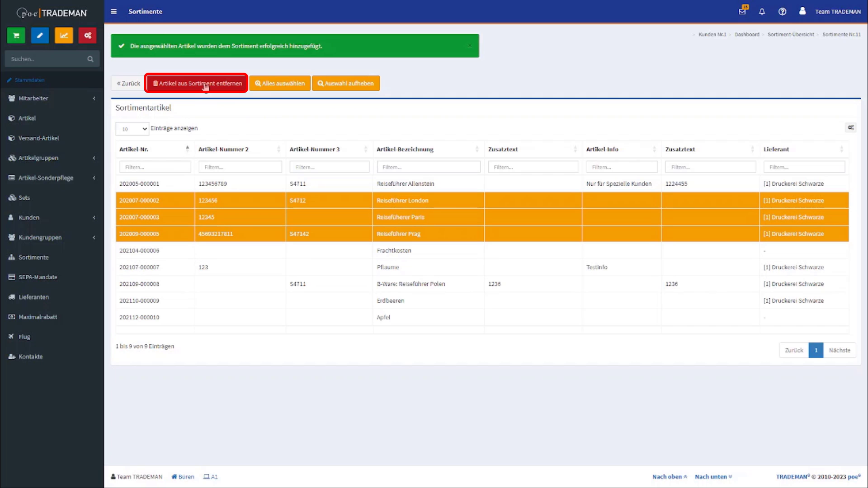Click Büren location in footer
The height and width of the screenshot is (488, 868).
point(183,477)
